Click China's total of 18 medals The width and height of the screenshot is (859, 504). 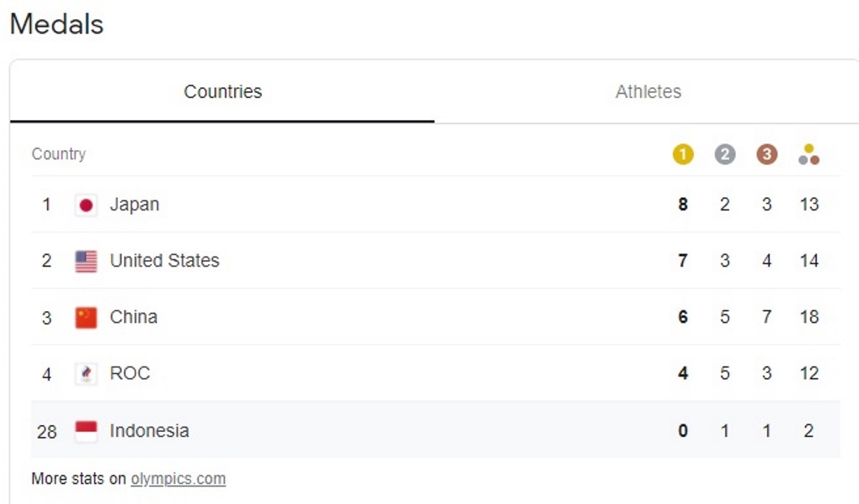click(x=810, y=317)
